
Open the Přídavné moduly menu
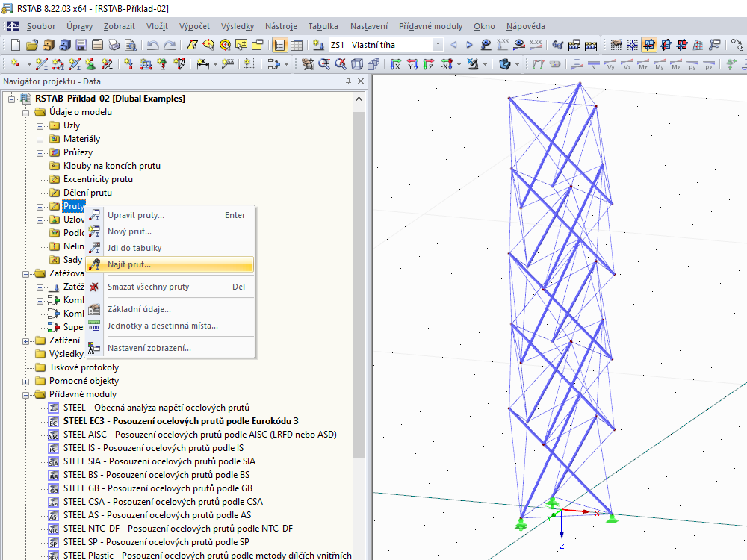[431, 26]
